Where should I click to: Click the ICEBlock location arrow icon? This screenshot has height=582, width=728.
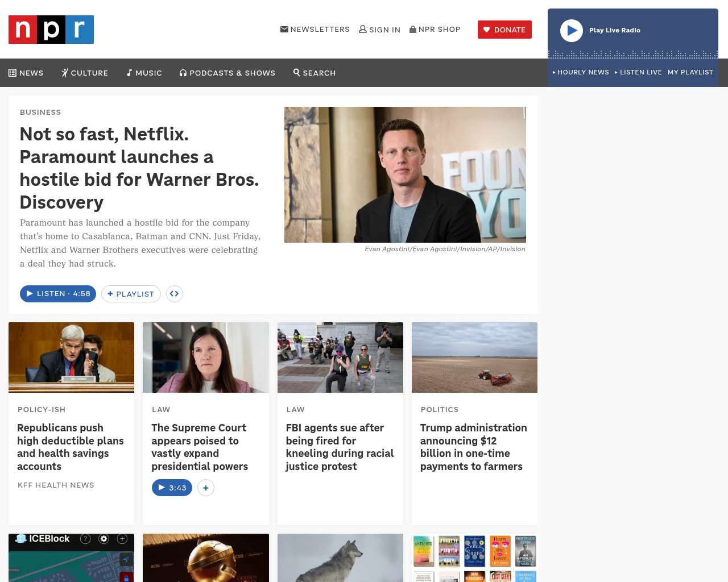[x=126, y=559]
